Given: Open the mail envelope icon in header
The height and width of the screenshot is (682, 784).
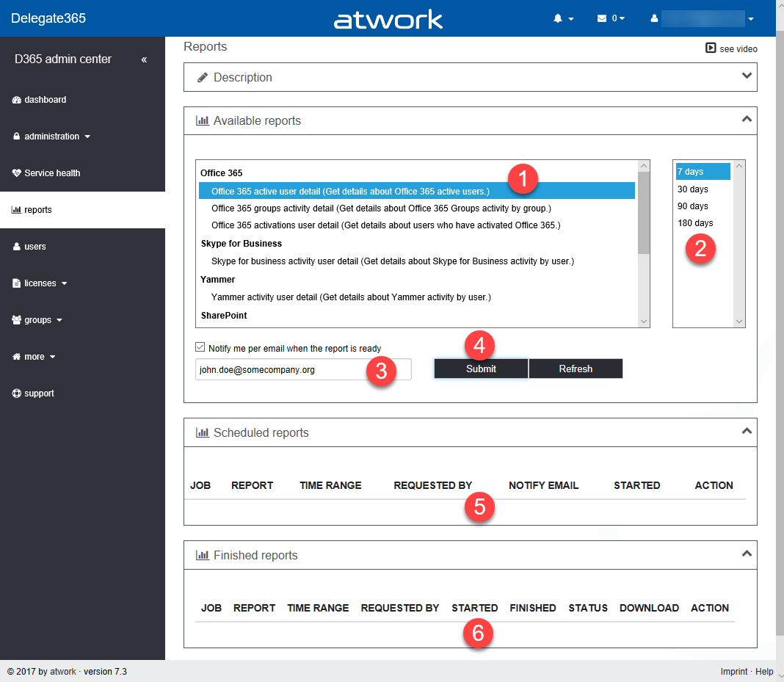Looking at the screenshot, I should [x=602, y=18].
